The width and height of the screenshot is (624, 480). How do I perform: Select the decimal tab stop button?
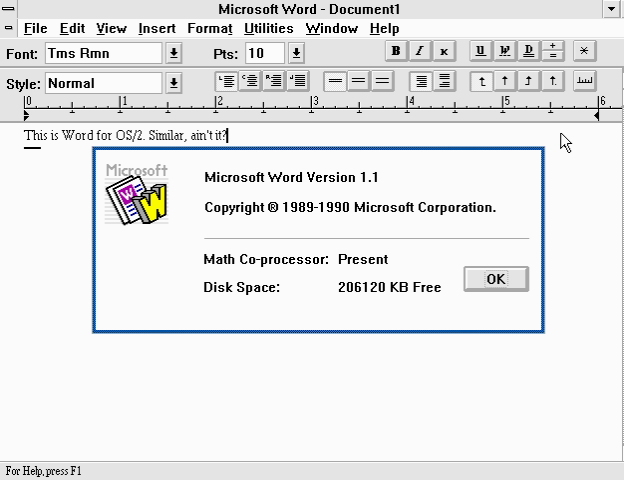(x=553, y=81)
